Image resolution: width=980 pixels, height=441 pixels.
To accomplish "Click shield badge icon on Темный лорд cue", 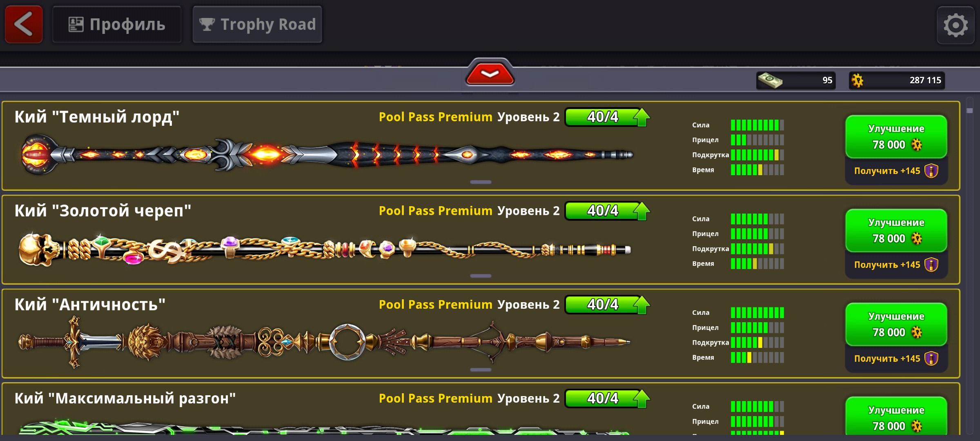I will tap(931, 171).
